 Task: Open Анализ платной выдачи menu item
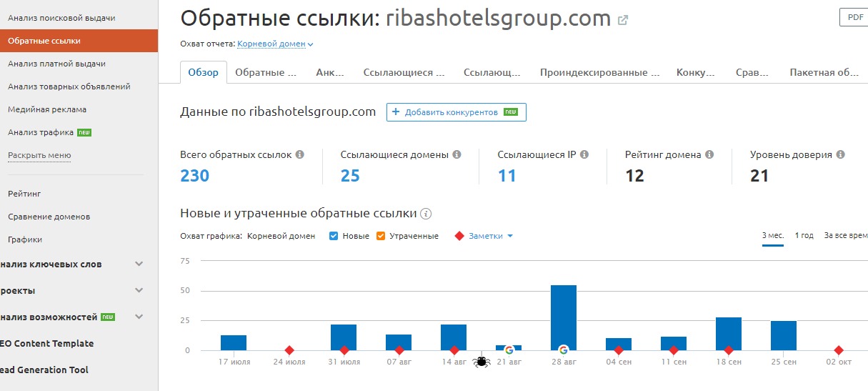(x=56, y=64)
